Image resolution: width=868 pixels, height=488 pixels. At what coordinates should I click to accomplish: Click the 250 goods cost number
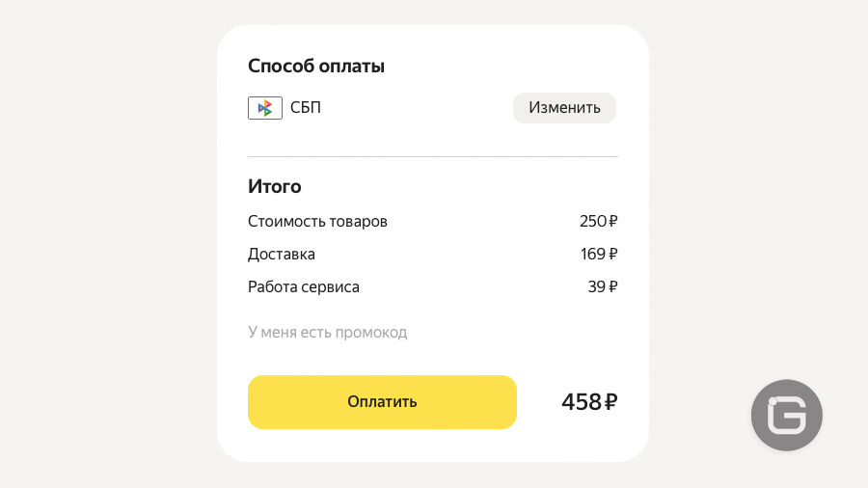click(x=593, y=221)
